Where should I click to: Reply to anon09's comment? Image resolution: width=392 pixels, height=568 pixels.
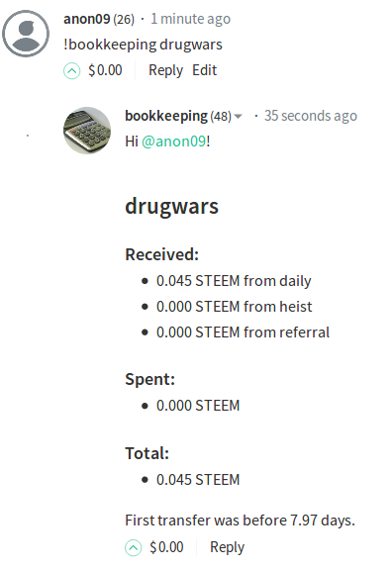[165, 70]
